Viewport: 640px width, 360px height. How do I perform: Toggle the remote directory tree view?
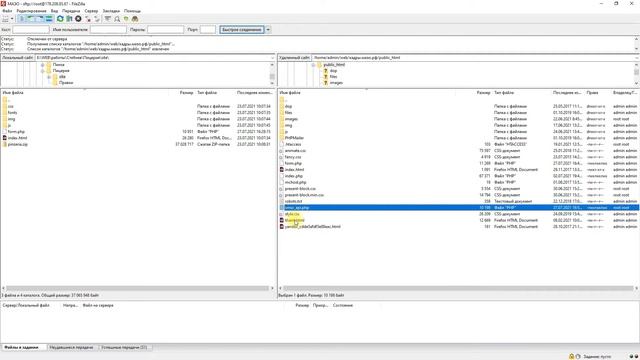tap(40, 19)
